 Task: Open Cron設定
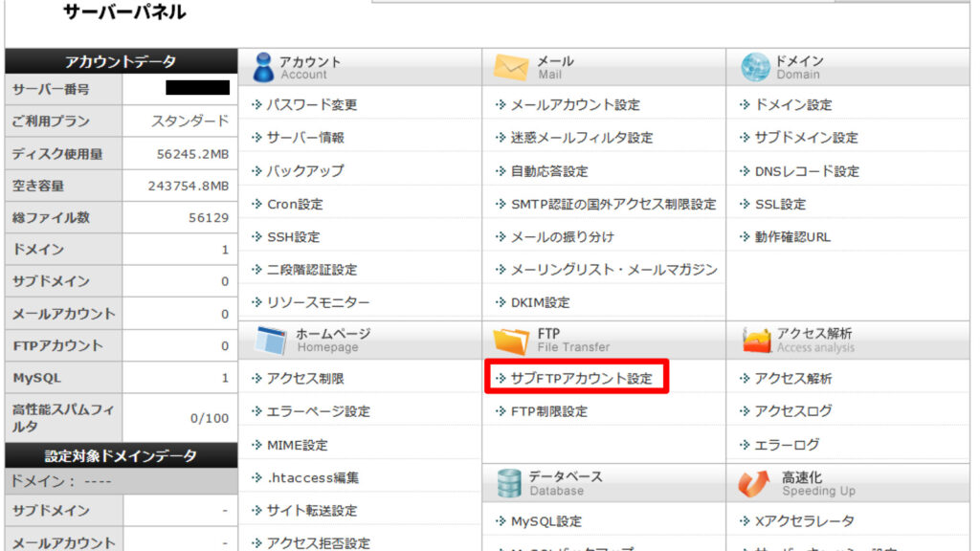tap(295, 204)
